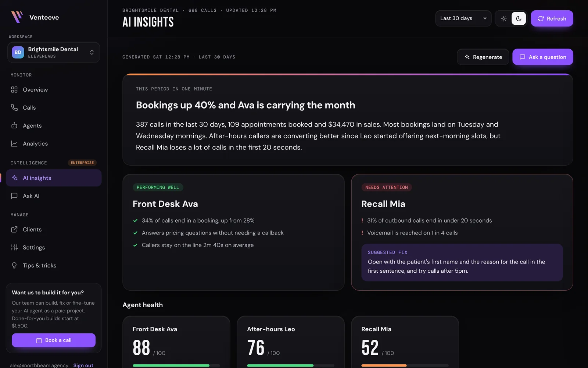
Task: Click the Sign out link
Action: pyautogui.click(x=83, y=365)
